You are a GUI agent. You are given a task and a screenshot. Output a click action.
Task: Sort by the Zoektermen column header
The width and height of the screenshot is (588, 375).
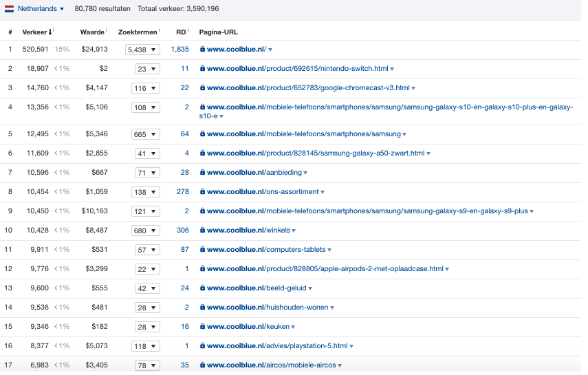(138, 32)
